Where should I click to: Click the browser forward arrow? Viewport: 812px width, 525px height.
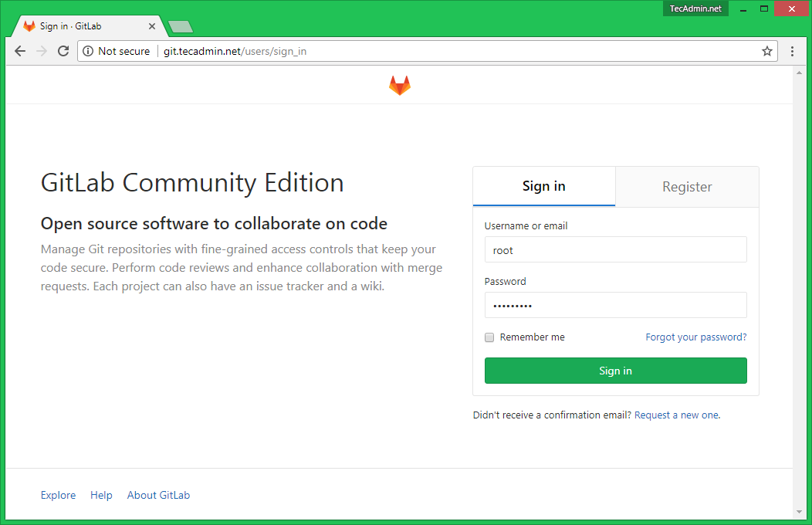(42, 51)
